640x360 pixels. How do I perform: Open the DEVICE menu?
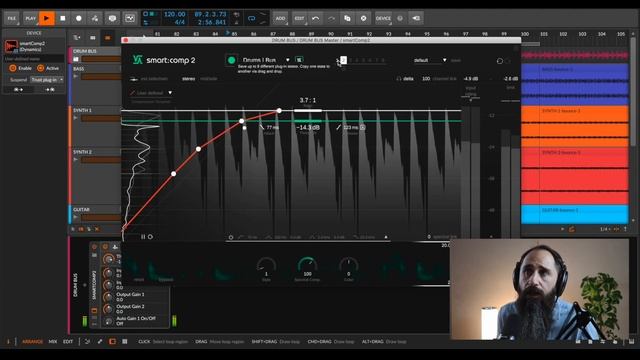383,18
